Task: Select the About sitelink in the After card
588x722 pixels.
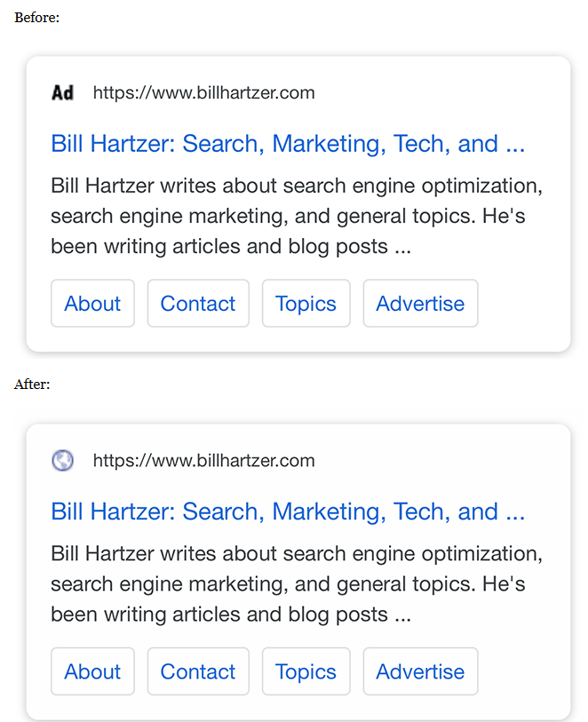Action: (92, 671)
